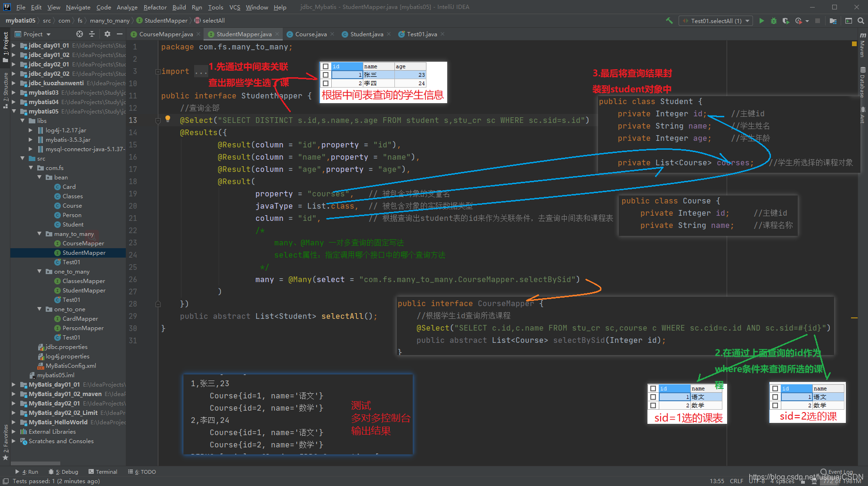Screen dimensions: 868x486
Task: Expand the jdbc_day01_01 project node
Action: click(x=14, y=46)
